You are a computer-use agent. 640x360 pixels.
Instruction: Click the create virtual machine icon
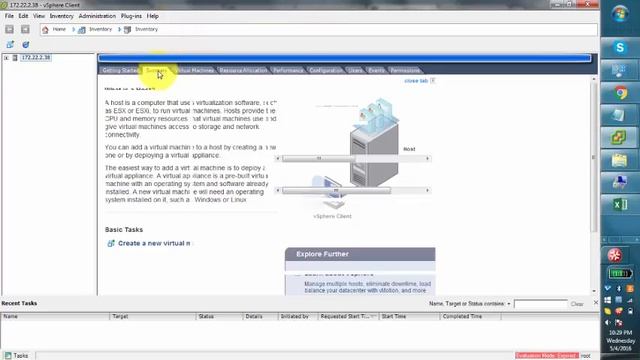click(x=111, y=243)
